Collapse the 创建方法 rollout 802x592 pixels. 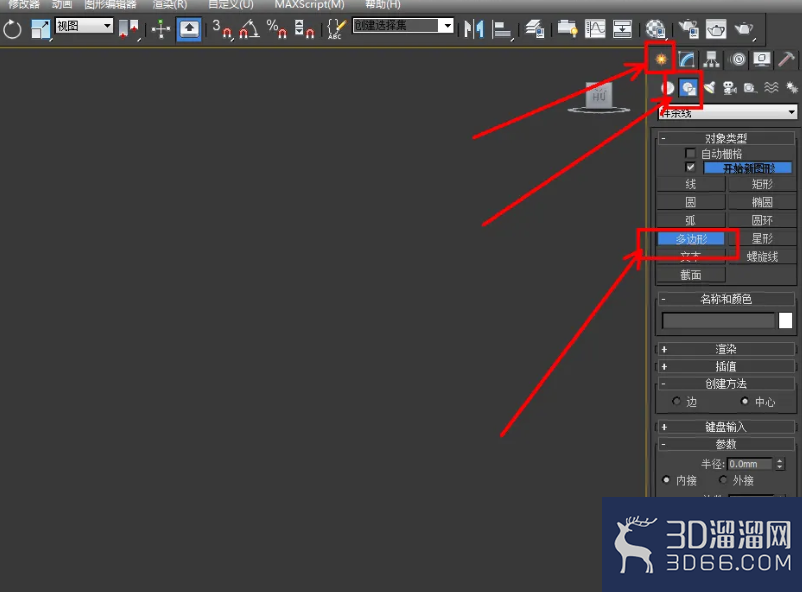[726, 384]
